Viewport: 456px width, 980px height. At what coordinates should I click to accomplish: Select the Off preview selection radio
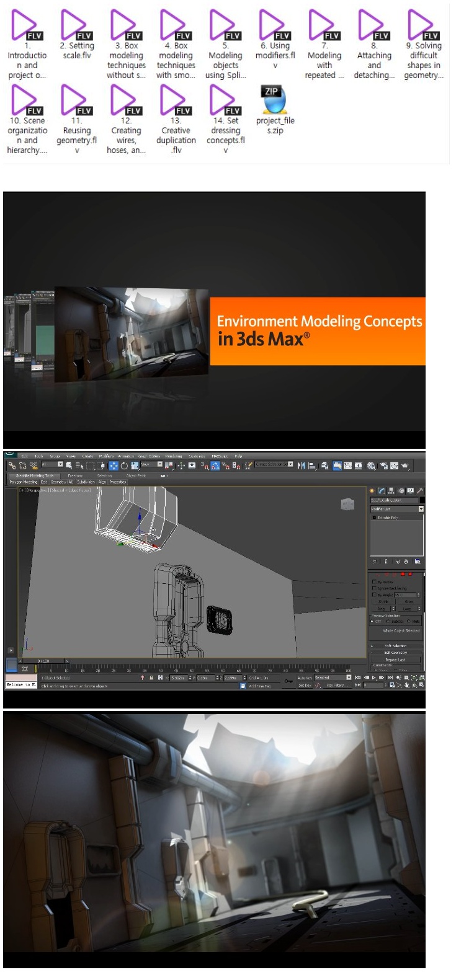[372, 621]
